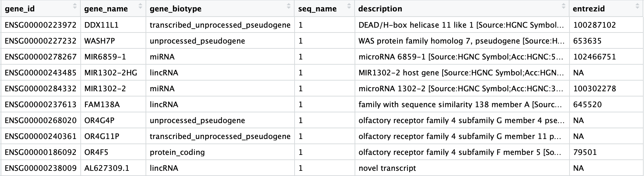Click entrezid 79501 for OR4F5
This screenshot has height=176, width=644.
tap(585, 152)
